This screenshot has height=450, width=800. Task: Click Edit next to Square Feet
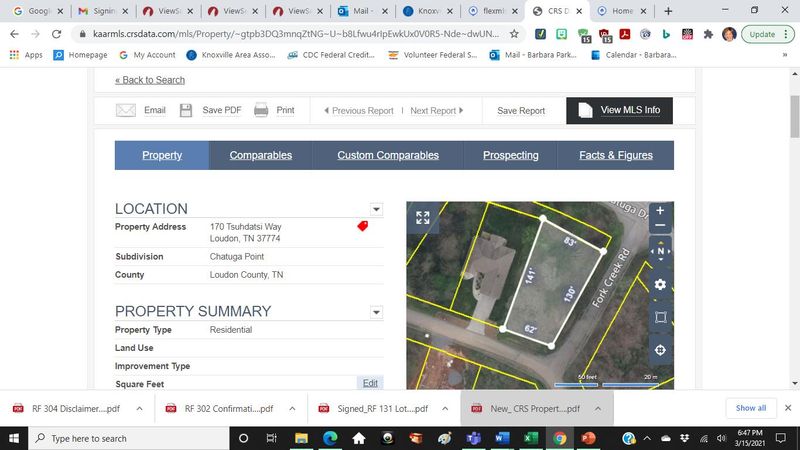(x=370, y=383)
